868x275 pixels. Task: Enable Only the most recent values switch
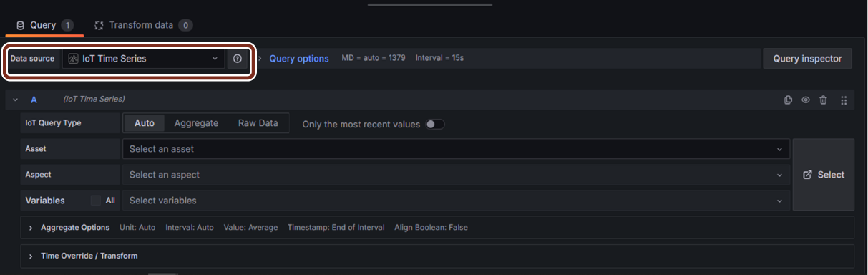[x=435, y=124]
